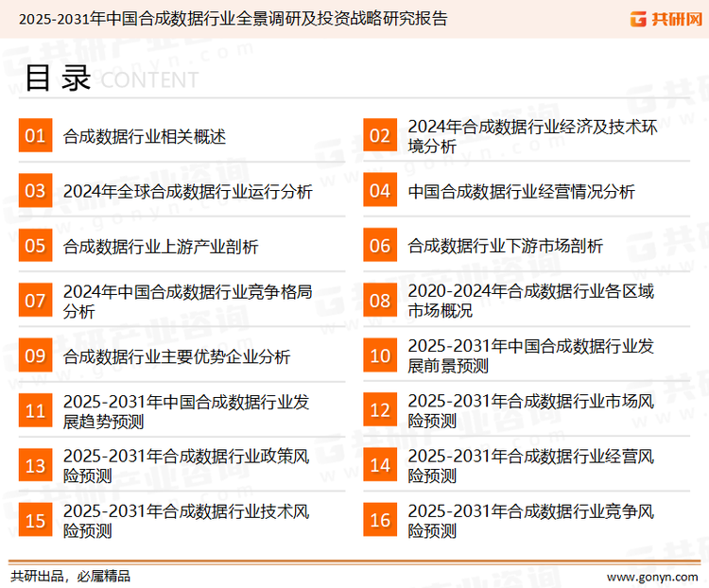709x588 pixels.
Task: Click the 11 chapter number badge
Action: click(35, 411)
